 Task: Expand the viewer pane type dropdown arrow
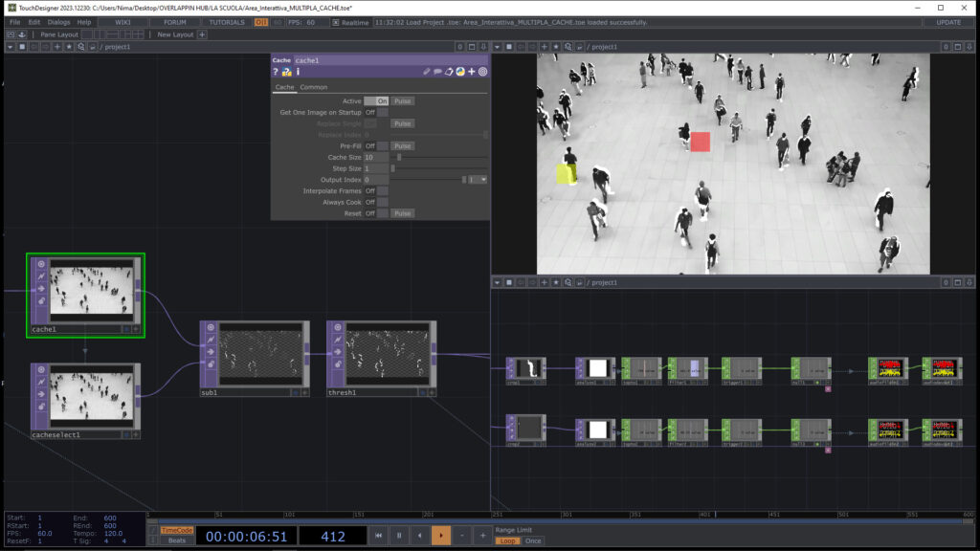(x=499, y=46)
